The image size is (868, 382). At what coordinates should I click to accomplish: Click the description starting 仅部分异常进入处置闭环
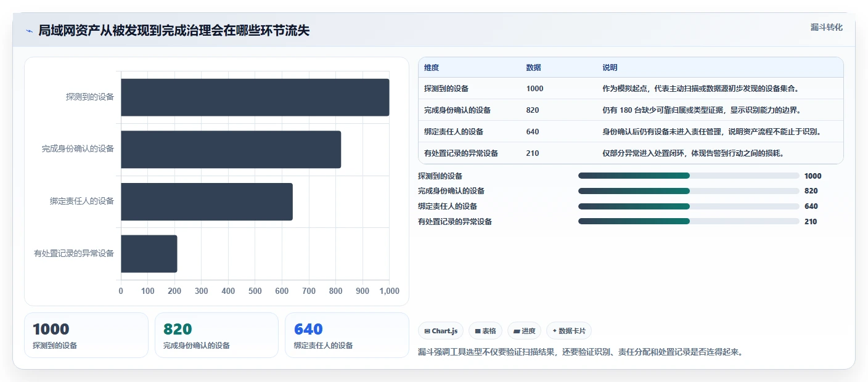coord(693,153)
